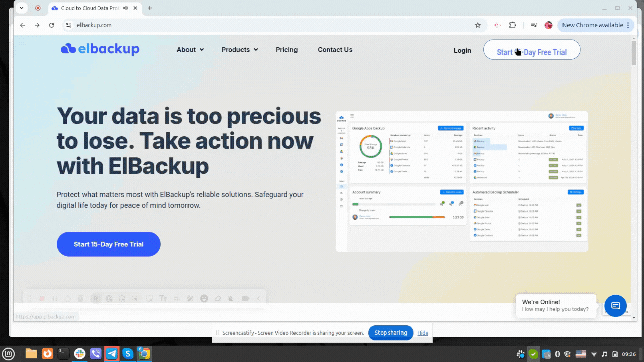Click the Screencastify extension icon in toolbar
Viewport: 644px width, 362px height.
[x=497, y=25]
